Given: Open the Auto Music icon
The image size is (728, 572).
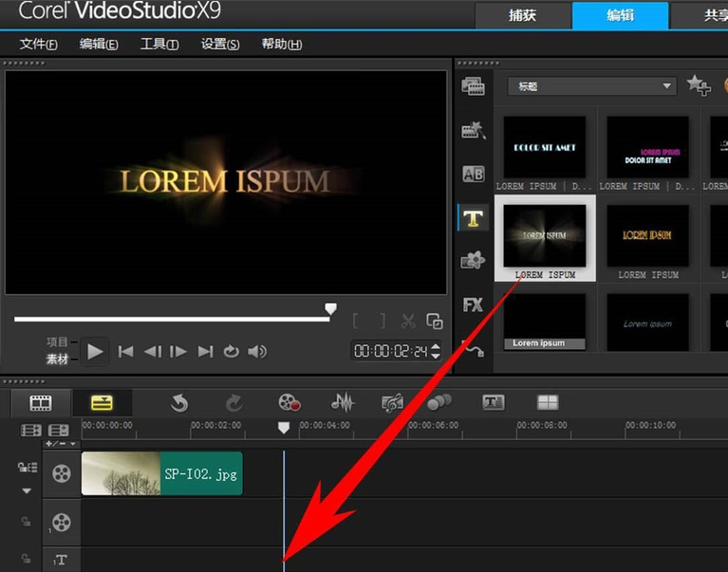Looking at the screenshot, I should click(392, 403).
